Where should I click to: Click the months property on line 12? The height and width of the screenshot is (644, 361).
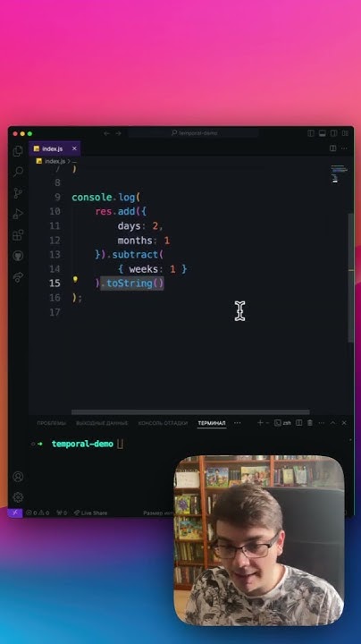(135, 241)
